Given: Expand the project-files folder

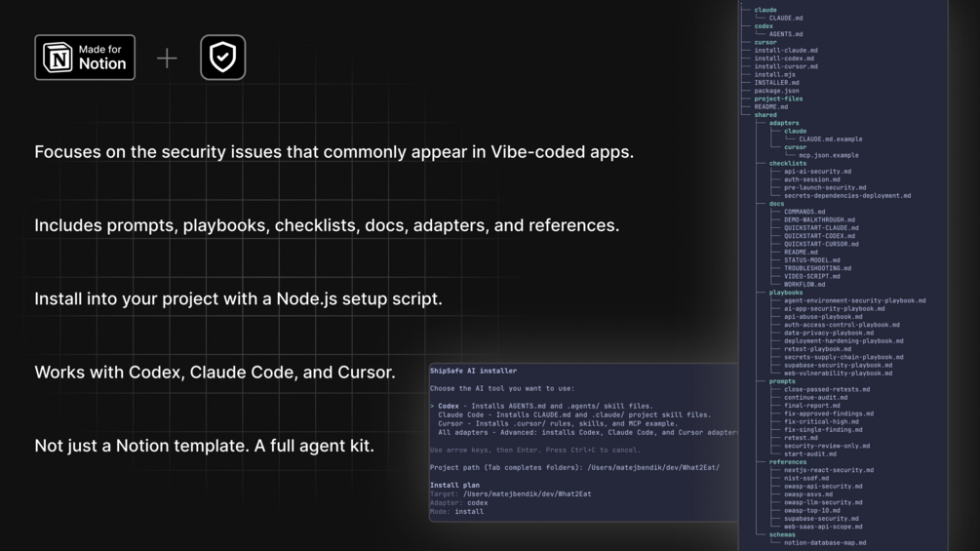Looking at the screenshot, I should pos(778,98).
